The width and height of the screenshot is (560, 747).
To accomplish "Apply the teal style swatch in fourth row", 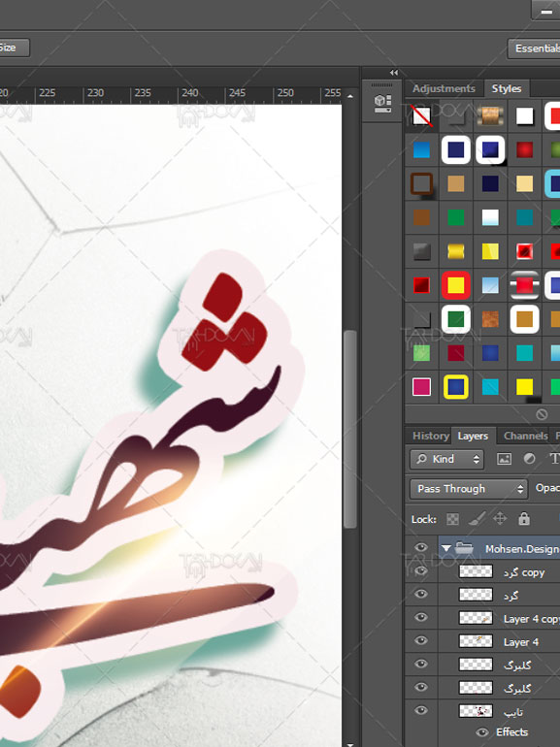I will (525, 217).
